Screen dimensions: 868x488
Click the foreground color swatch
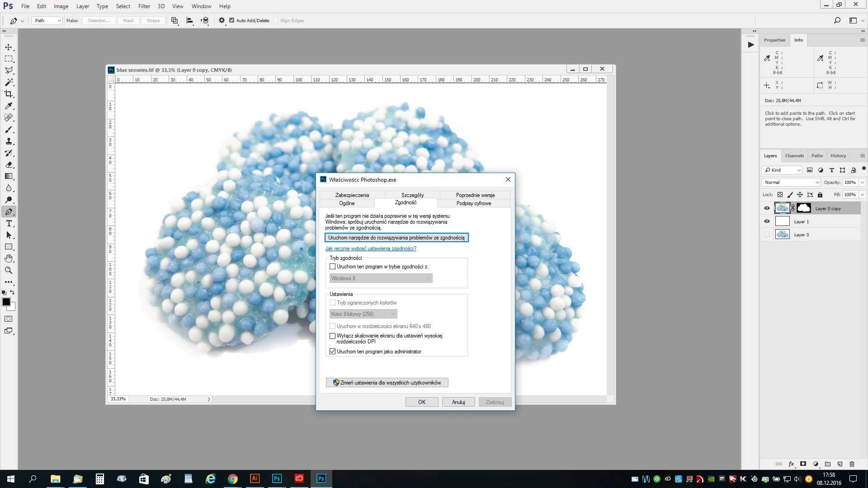tap(6, 302)
